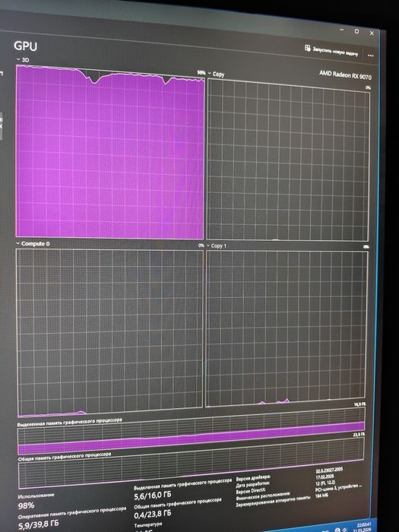Click the 5,6/16,0 ГБ dedicated memory value
Screen dimensions: 399x532
[x=152, y=496]
